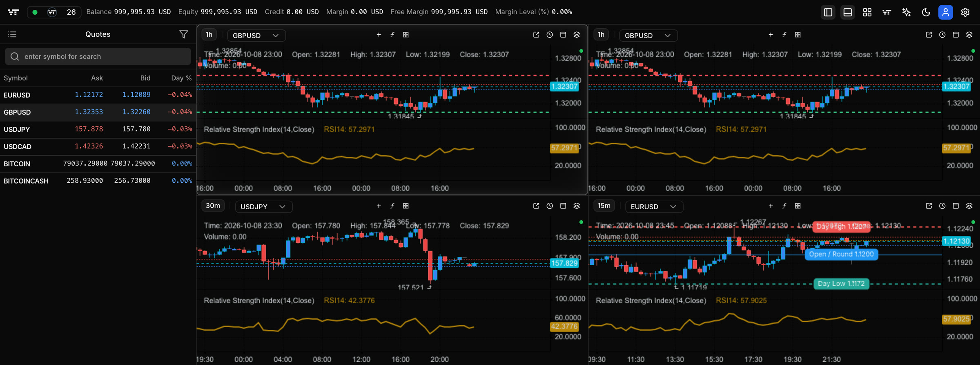Focus the 'enter symbol for search' field
The width and height of the screenshot is (980, 365).
pos(98,56)
